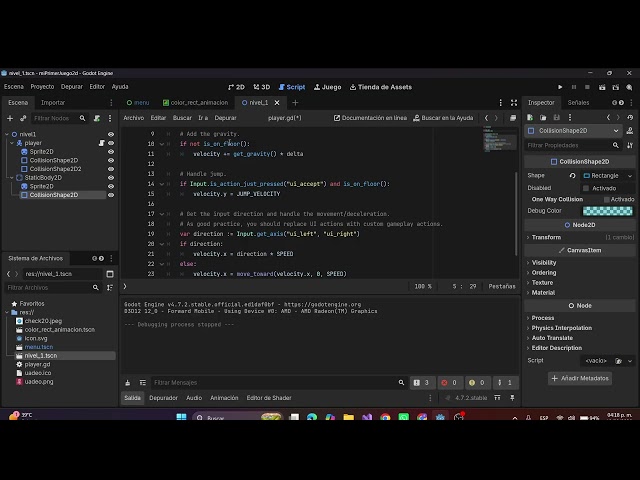Stop the running project
Image resolution: width=640 pixels, height=480 pixels.
pyautogui.click(x=587, y=87)
